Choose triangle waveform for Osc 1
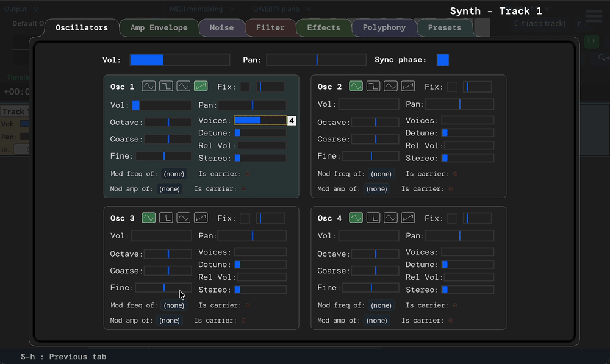 (184, 87)
